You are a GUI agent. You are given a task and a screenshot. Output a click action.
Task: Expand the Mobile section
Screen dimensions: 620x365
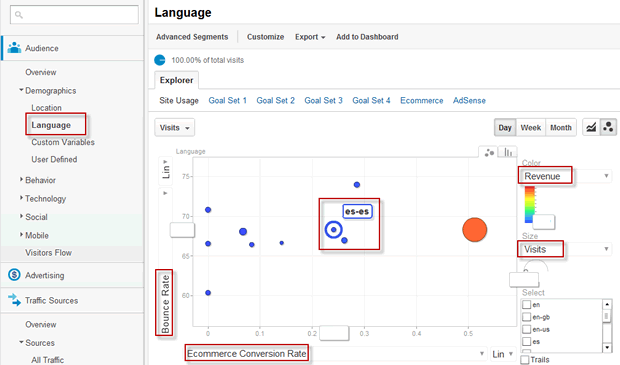point(21,235)
